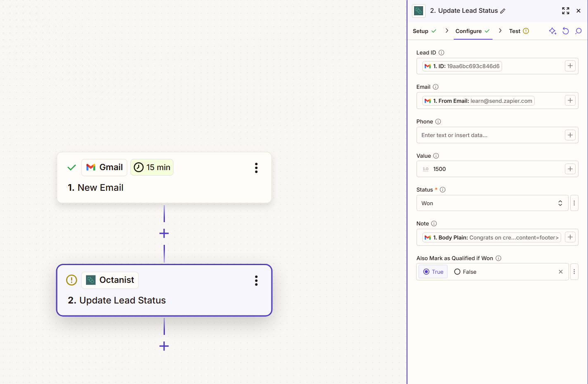The width and height of the screenshot is (588, 384).
Task: Click the refresh fields icon
Action: coord(565,31)
